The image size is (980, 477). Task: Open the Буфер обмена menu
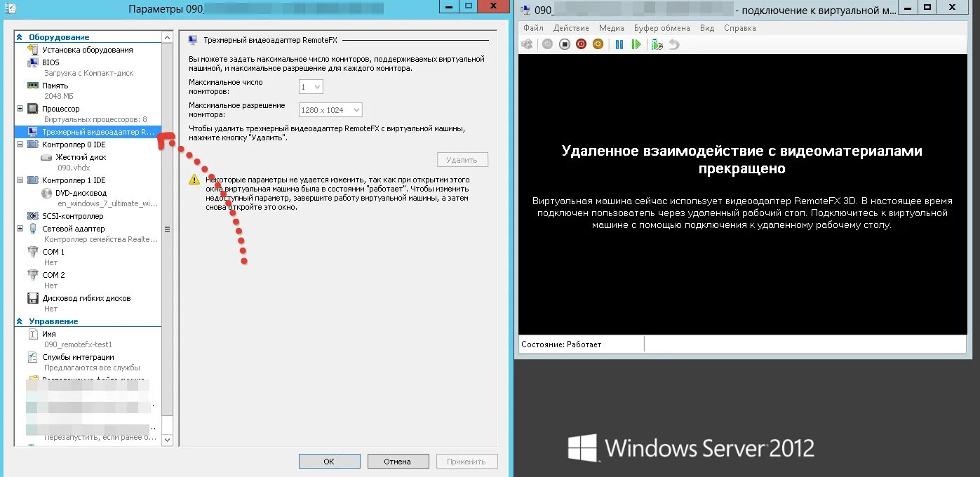(662, 28)
